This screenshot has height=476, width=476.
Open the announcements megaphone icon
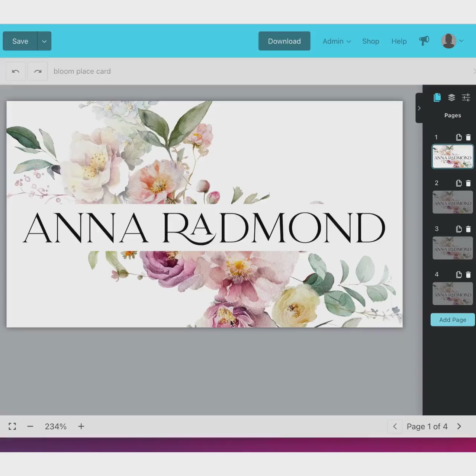[x=424, y=41]
